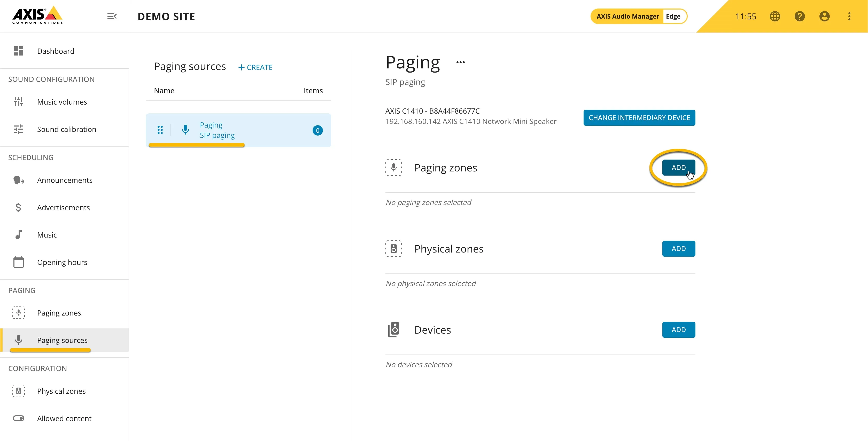Open Allowed content settings
Image resolution: width=868 pixels, height=441 pixels.
[64, 419]
